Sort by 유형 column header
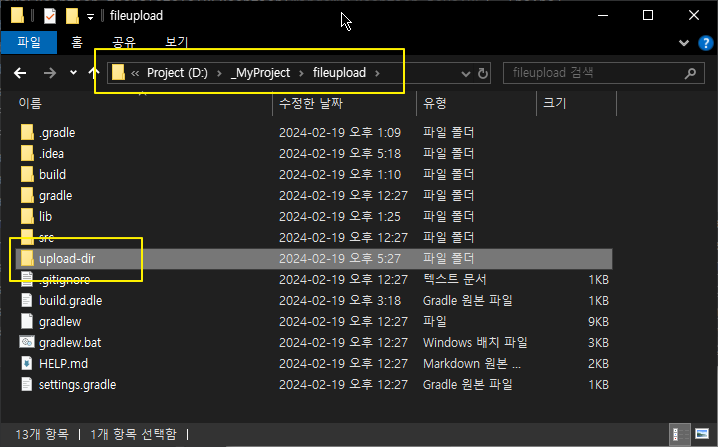The image size is (718, 447). (435, 103)
